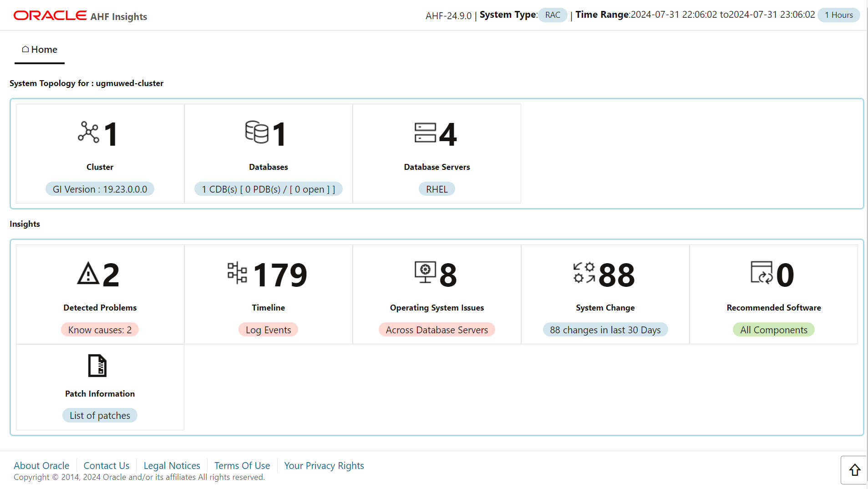Click the Recommended Software refresh icon
The width and height of the screenshot is (868, 489).
761,272
